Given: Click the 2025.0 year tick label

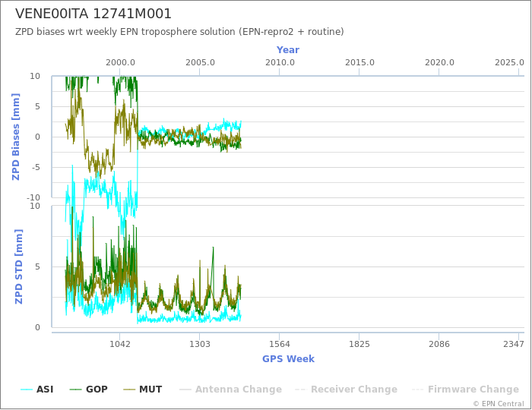Looking at the screenshot, I should point(509,63).
